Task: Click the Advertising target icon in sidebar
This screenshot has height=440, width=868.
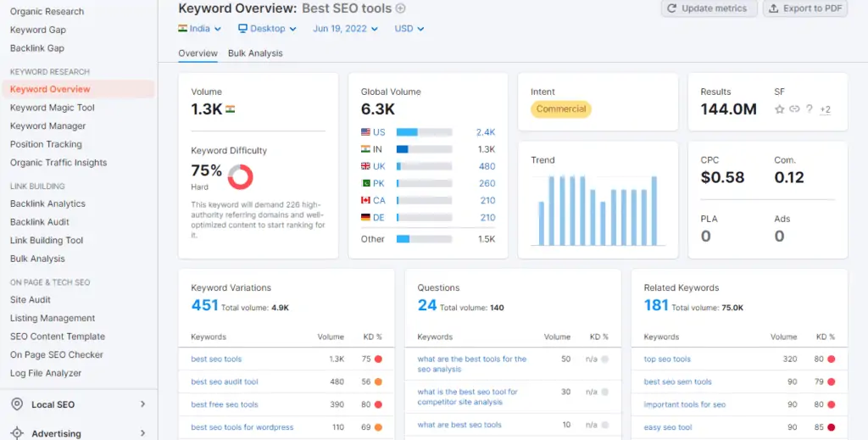Action: (17, 433)
